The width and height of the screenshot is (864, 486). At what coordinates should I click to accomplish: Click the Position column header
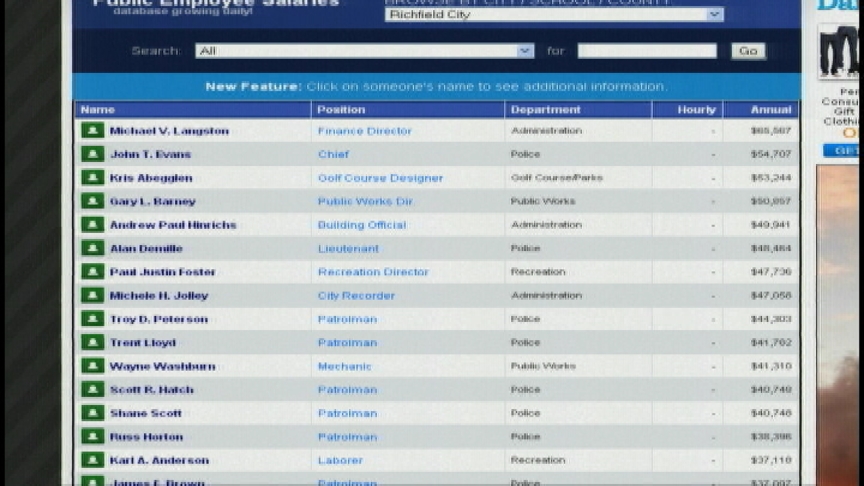point(341,110)
